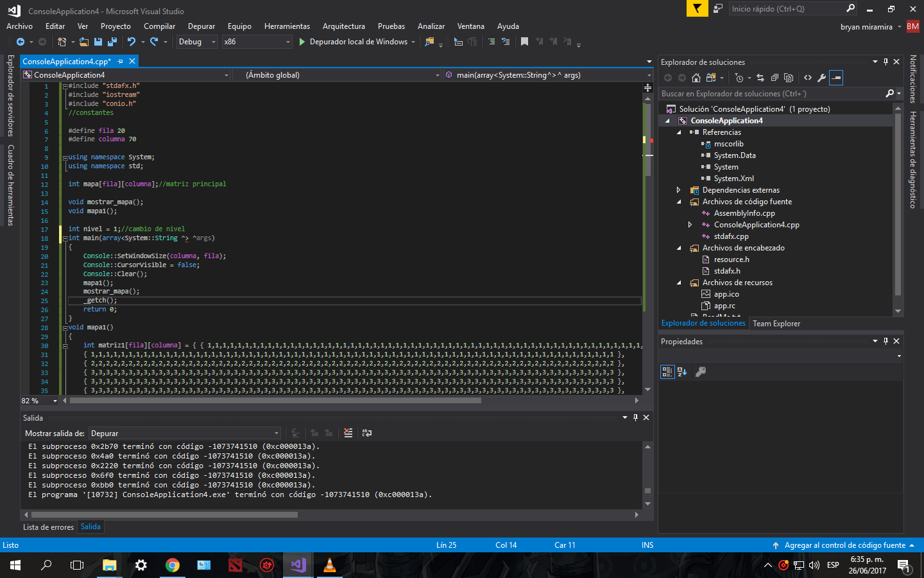Switch to Team Explorer tab
Image resolution: width=924 pixels, height=578 pixels.
tap(776, 324)
